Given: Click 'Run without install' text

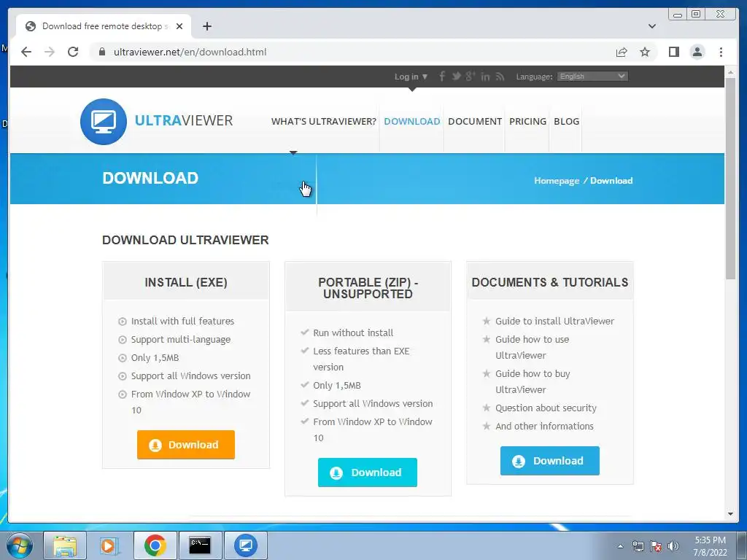Looking at the screenshot, I should coord(353,332).
